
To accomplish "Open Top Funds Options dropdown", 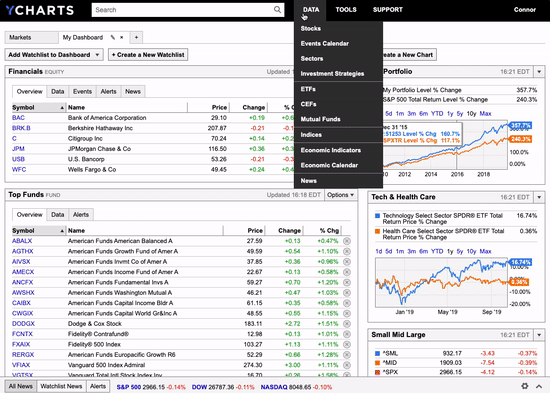I will tap(340, 195).
